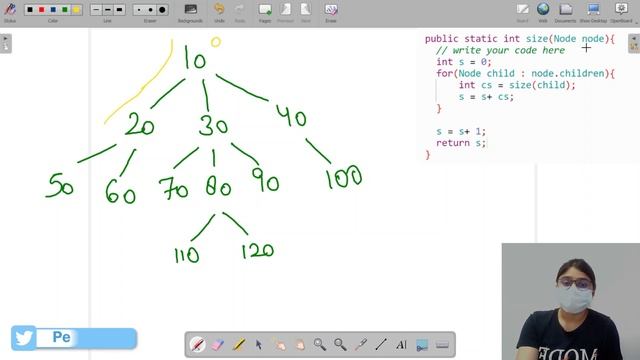Select the blue pen color
Image resolution: width=640 pixels, height=360 pixels.
pos(53,9)
